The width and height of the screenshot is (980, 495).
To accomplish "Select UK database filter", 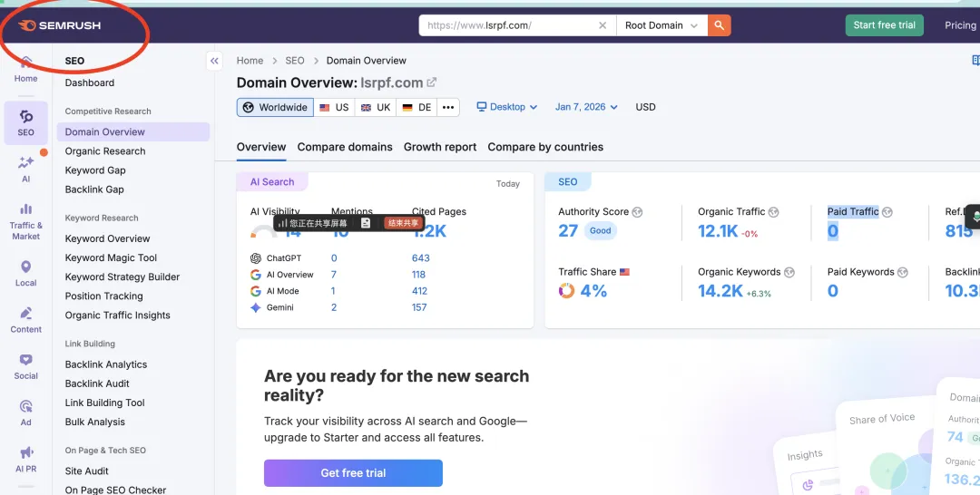I will point(376,107).
